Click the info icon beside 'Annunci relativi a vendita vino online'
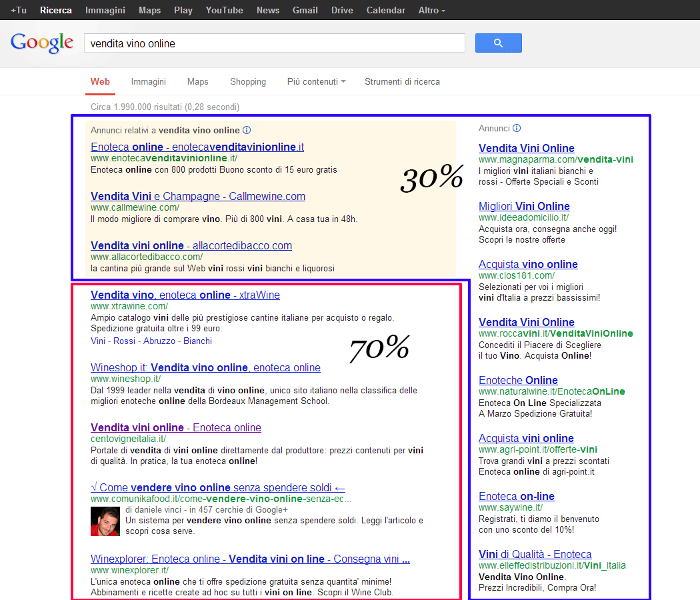Image resolution: width=700 pixels, height=600 pixels. pyautogui.click(x=247, y=130)
